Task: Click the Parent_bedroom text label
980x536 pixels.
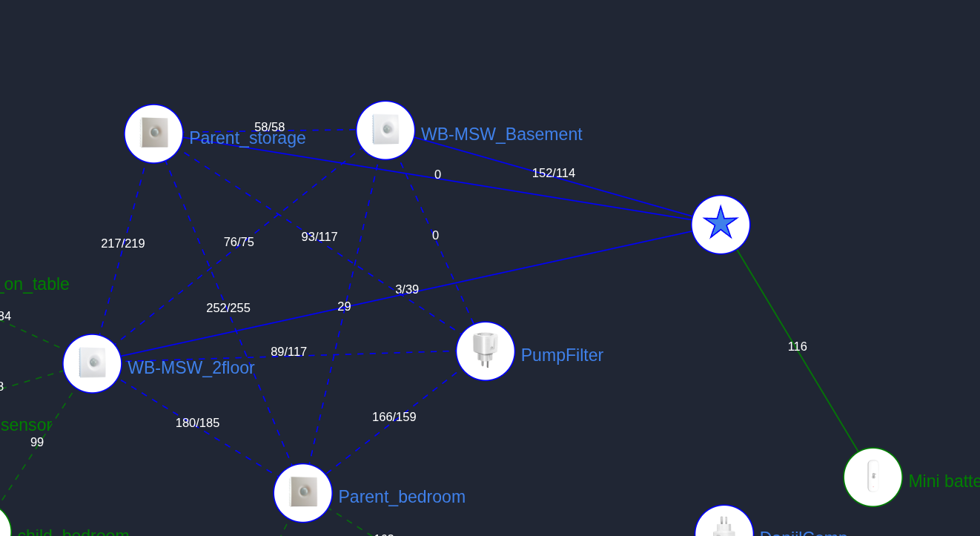Action: 402,497
